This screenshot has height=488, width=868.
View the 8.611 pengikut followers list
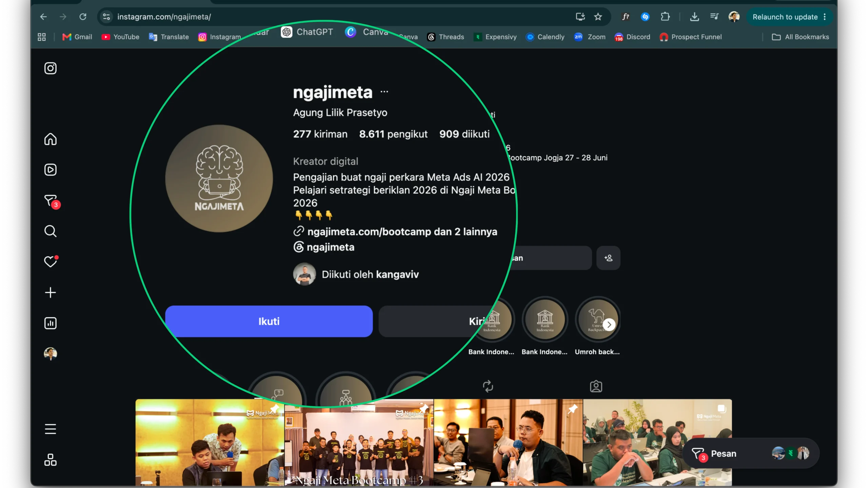pyautogui.click(x=393, y=134)
